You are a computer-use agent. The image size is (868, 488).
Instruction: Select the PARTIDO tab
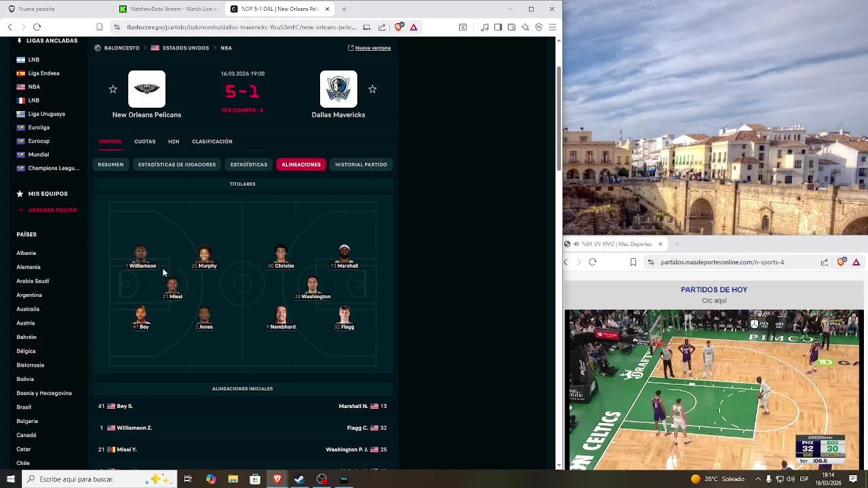click(x=111, y=142)
